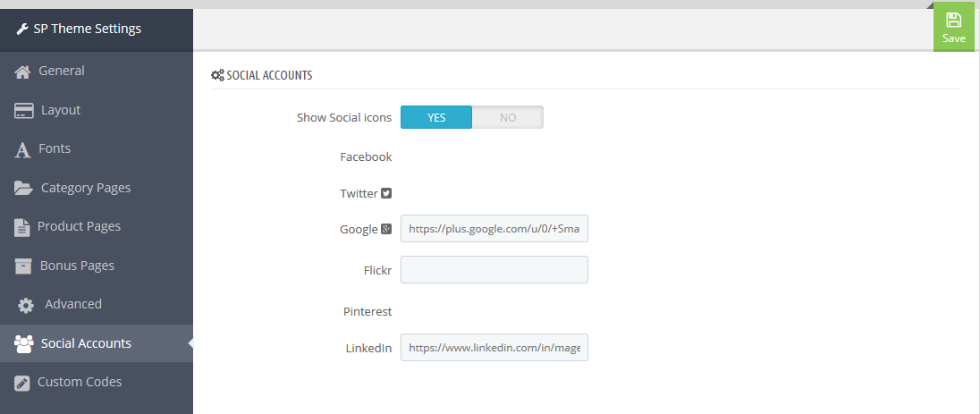Click the Google plus URL field

pos(494,229)
